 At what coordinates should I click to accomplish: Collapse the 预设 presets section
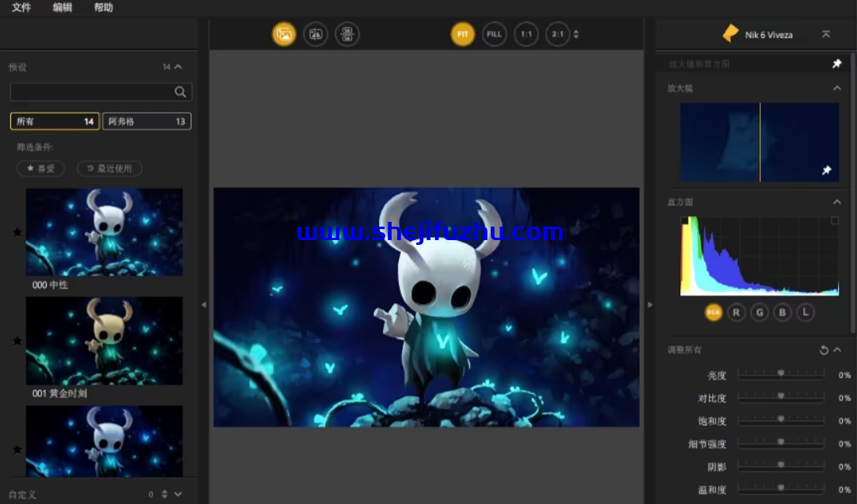pos(178,67)
